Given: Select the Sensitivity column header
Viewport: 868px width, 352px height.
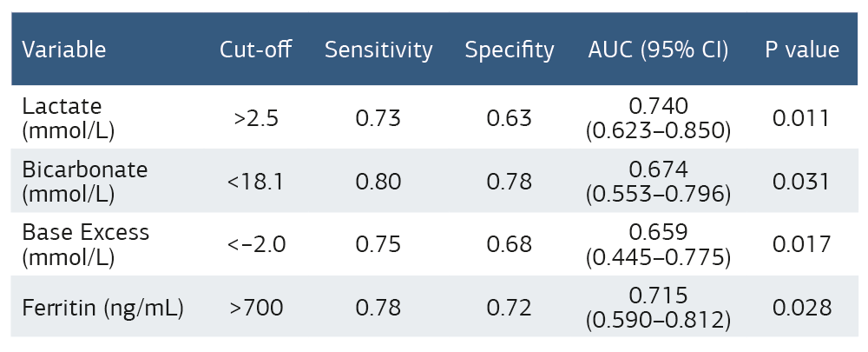Looking at the screenshot, I should 378,50.
